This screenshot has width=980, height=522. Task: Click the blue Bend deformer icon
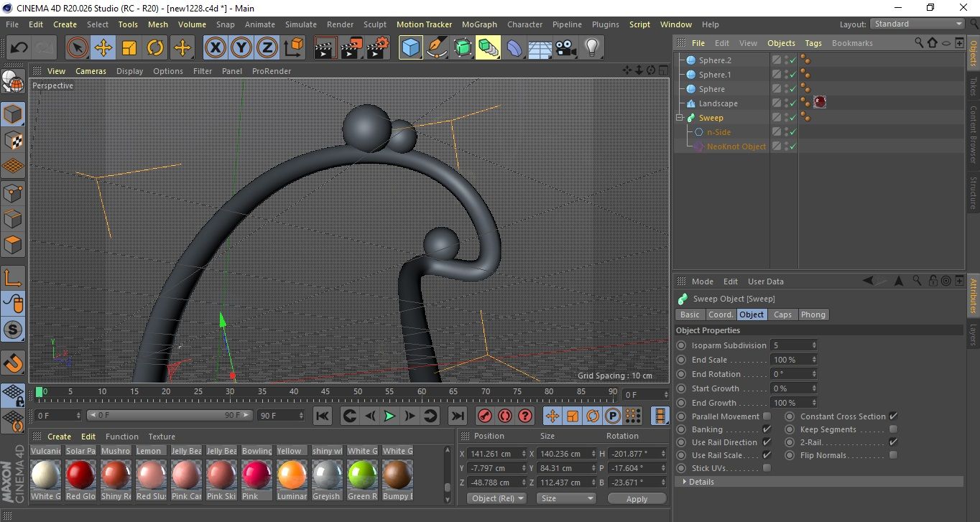click(x=515, y=48)
